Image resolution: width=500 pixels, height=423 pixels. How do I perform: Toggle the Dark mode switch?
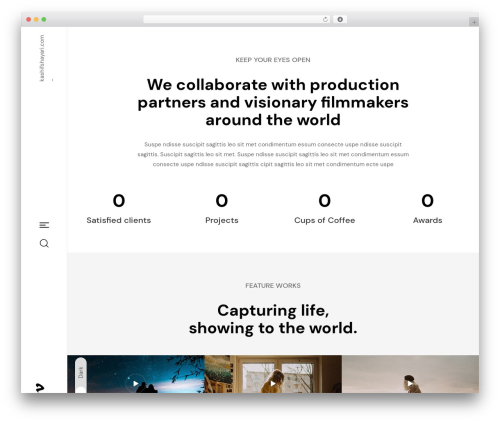[x=81, y=375]
